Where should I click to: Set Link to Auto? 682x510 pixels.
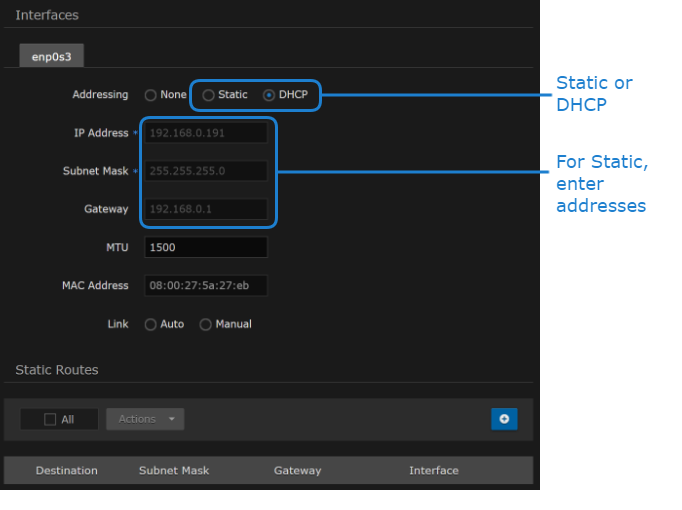click(x=151, y=325)
